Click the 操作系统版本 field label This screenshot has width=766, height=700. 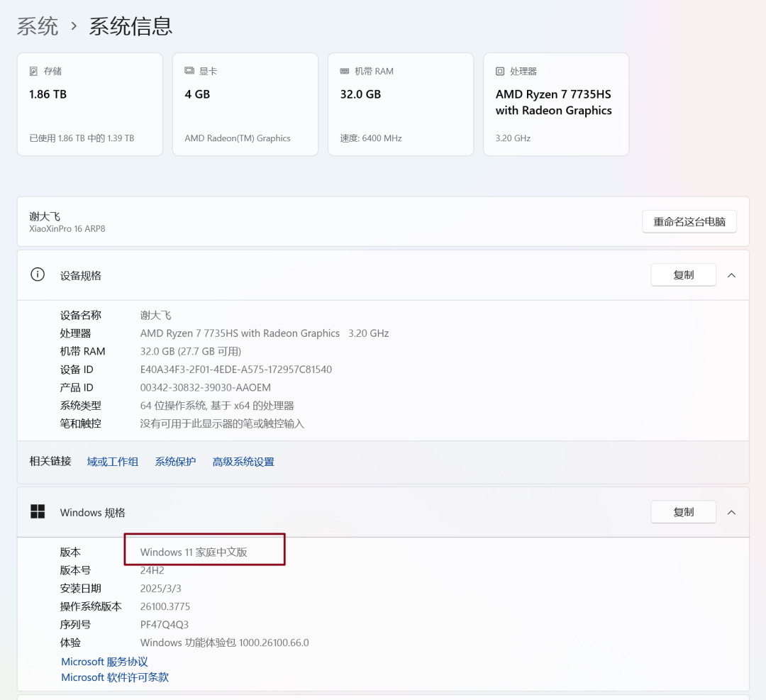(91, 606)
